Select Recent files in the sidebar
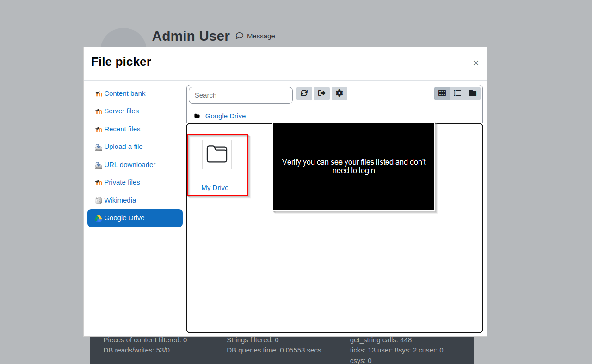The height and width of the screenshot is (364, 592). pyautogui.click(x=135, y=129)
